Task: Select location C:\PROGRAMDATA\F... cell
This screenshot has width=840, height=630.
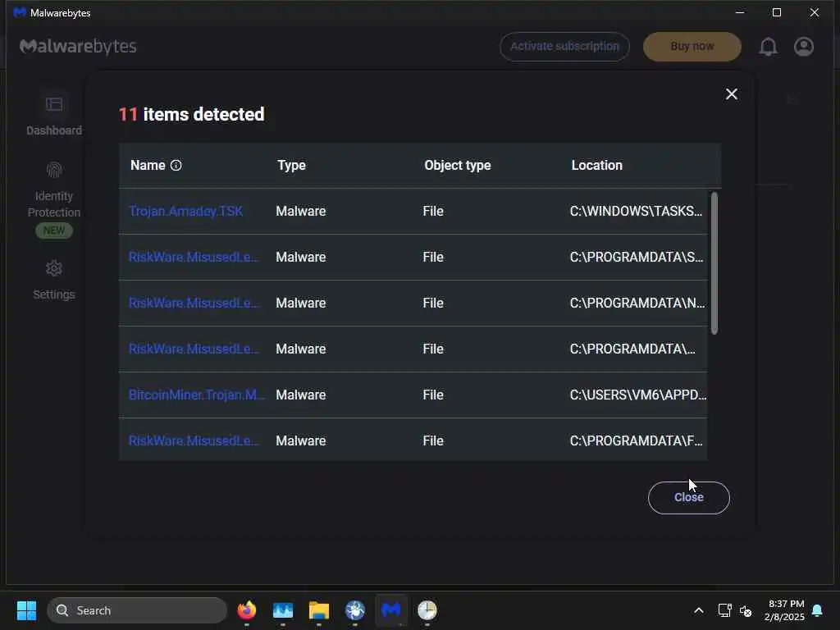Action: click(636, 441)
